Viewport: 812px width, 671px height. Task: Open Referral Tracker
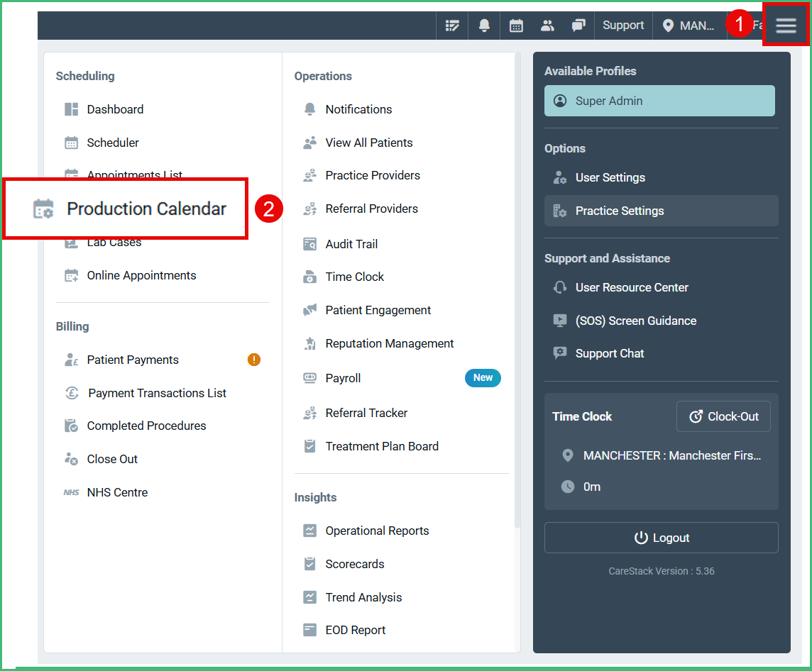(x=367, y=413)
